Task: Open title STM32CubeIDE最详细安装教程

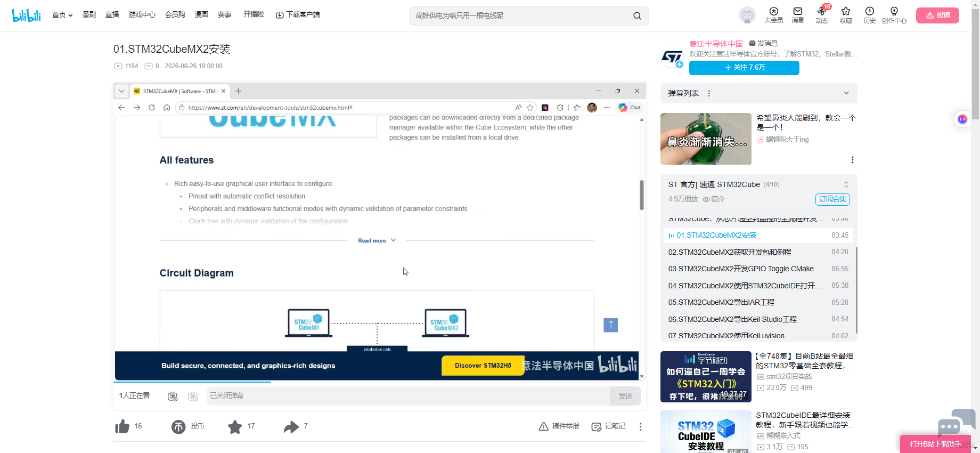Action: coord(806,420)
